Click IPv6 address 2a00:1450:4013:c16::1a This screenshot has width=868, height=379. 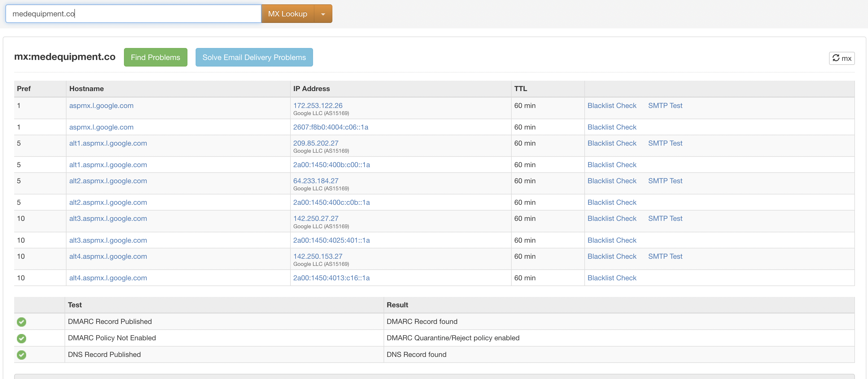332,278
